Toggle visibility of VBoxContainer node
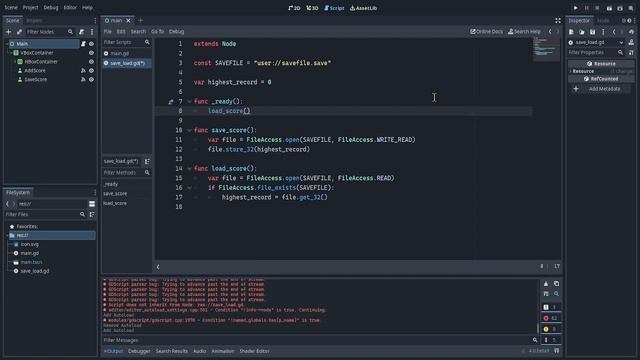The image size is (640, 360). [91, 53]
